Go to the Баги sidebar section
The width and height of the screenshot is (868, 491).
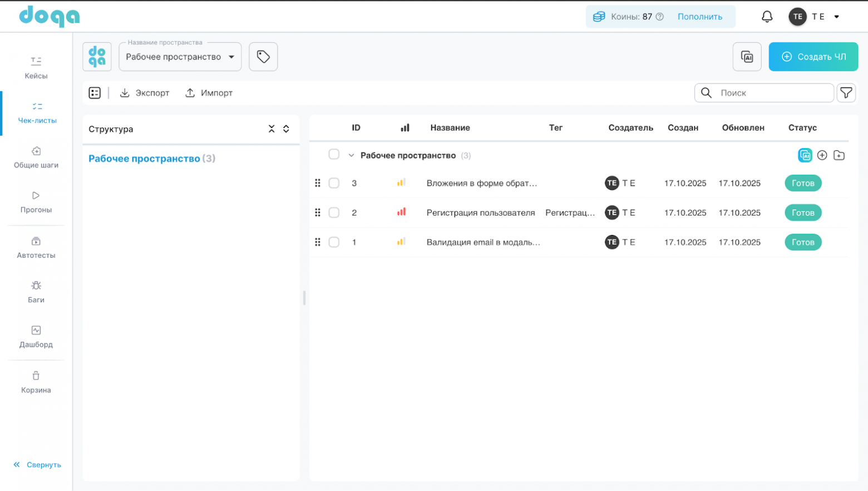tap(36, 291)
